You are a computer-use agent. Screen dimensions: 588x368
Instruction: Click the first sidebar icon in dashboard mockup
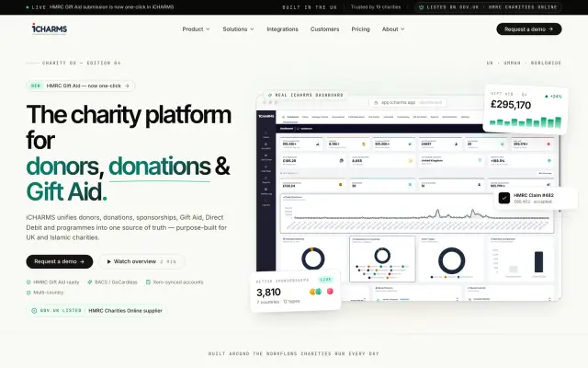point(266,134)
